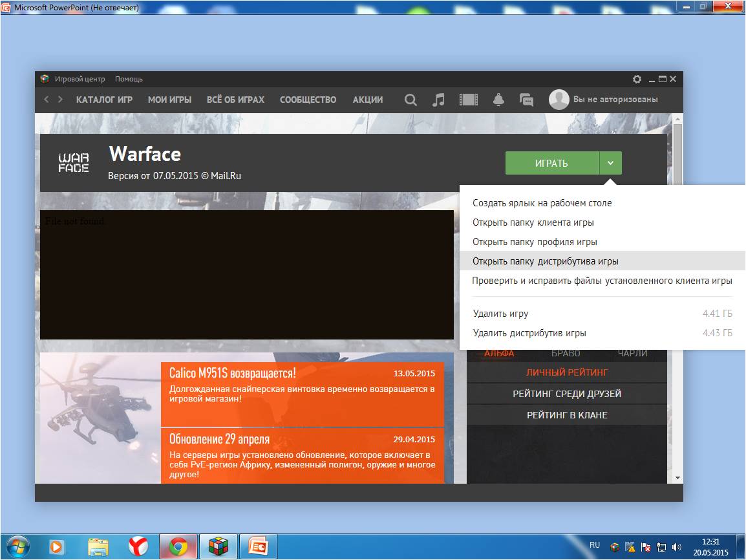Open news Обновление 29 апреля
Viewport: 746px width, 560px height.
tap(302, 456)
